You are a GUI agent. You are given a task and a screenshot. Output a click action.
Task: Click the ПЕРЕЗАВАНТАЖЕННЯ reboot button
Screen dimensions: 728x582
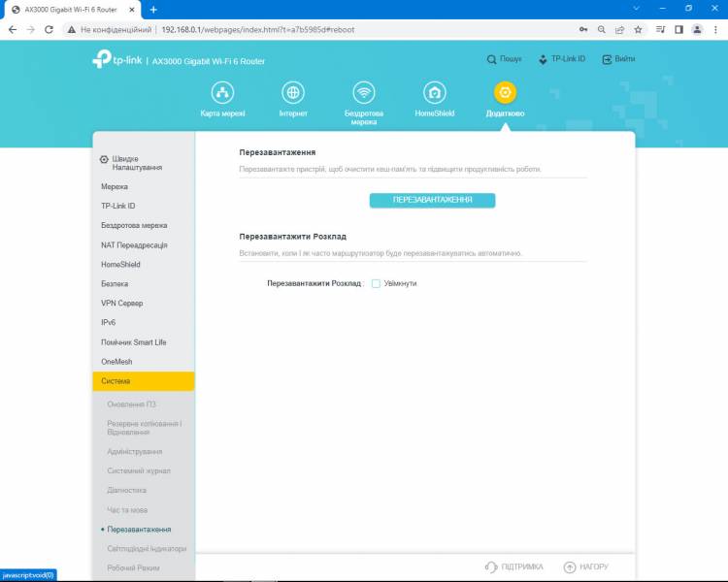[432, 200]
